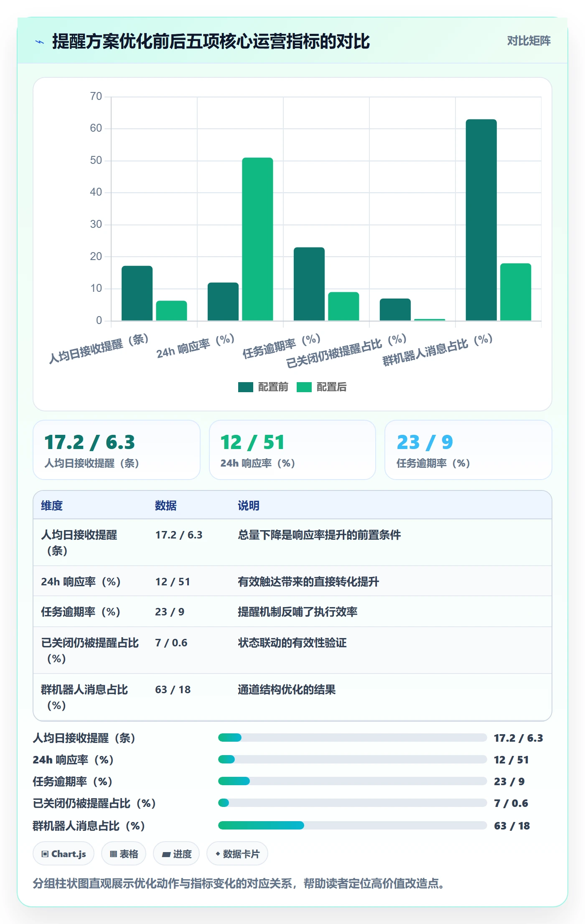
Task: Click the x-axis label 任务逾期率（%）
Action: coord(282,347)
